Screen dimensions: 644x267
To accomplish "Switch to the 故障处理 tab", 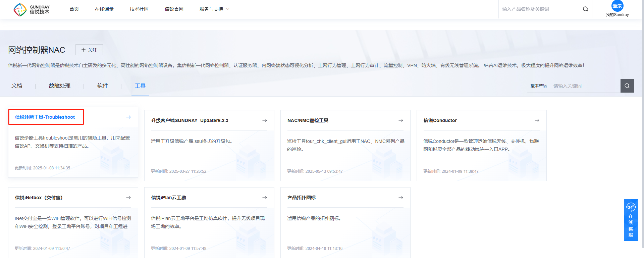I will (60, 86).
